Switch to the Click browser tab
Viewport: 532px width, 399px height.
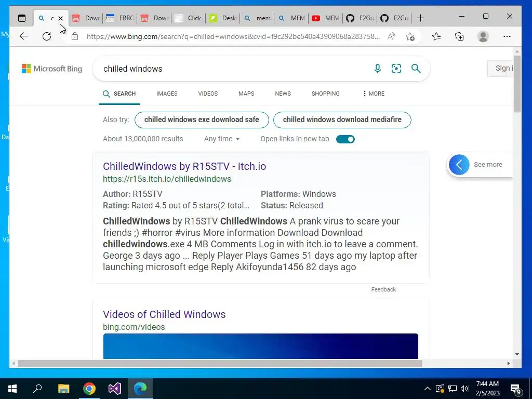pos(188,18)
